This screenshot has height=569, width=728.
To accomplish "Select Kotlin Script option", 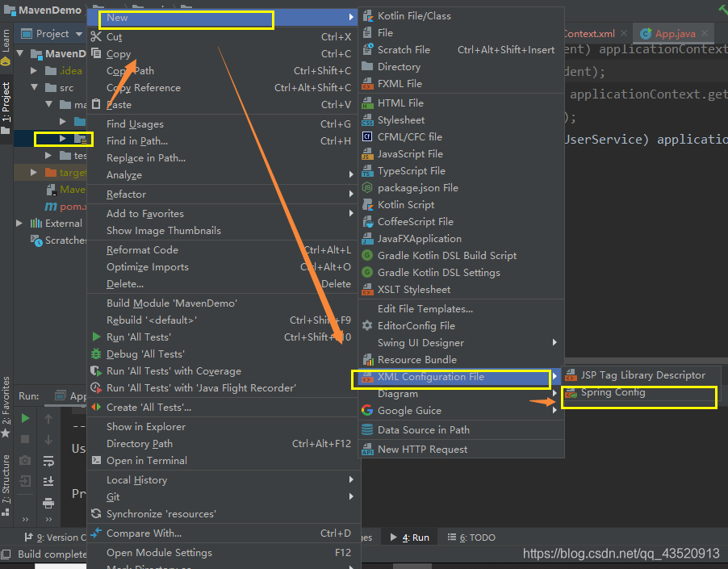I will 461,205.
